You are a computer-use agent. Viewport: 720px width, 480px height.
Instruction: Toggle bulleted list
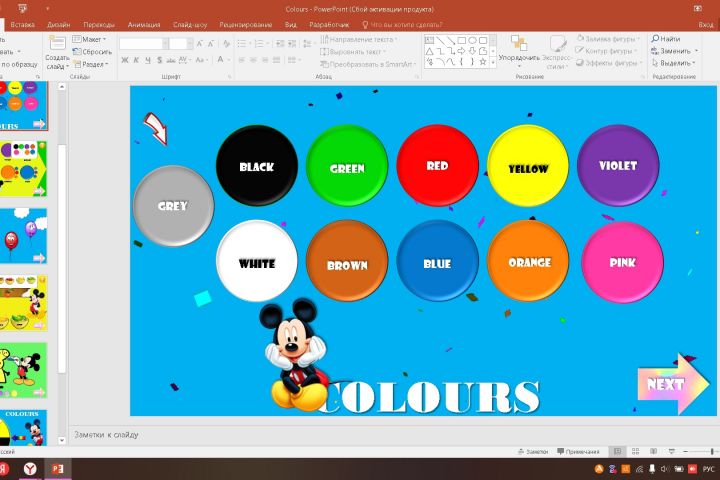242,44
